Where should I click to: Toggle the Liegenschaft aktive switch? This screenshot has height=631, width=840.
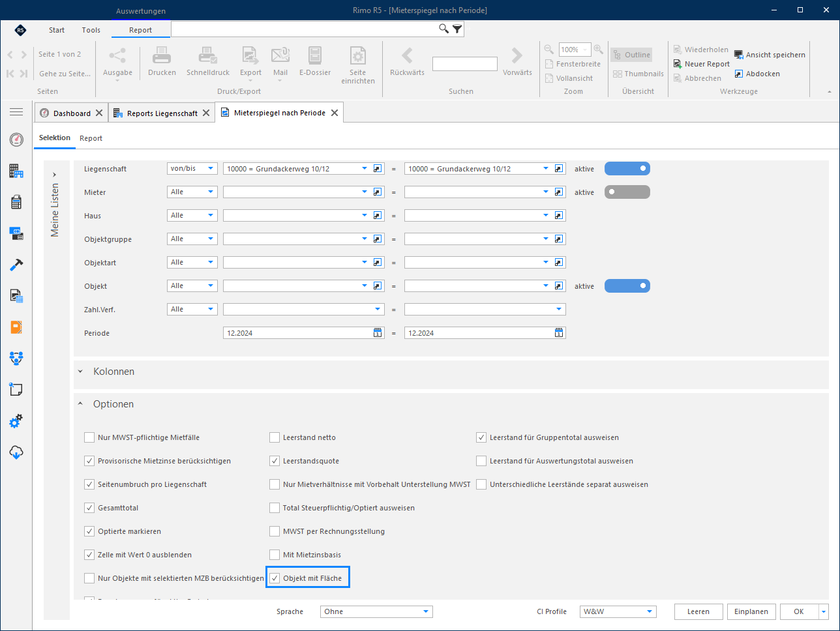627,169
